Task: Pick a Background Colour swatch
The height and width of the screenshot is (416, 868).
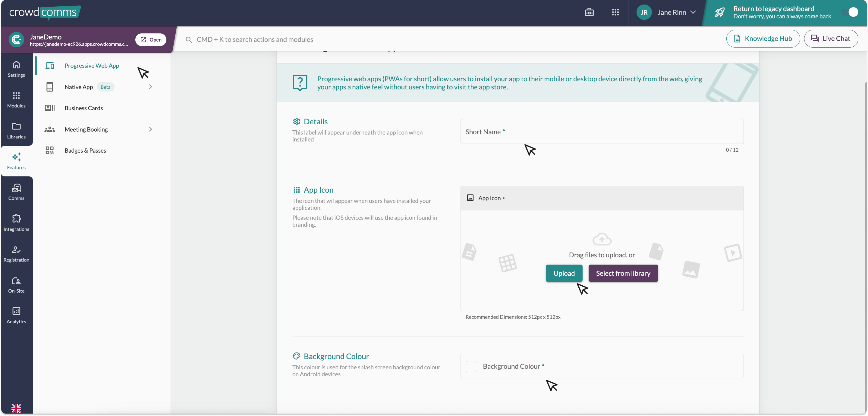Action: pyautogui.click(x=471, y=366)
